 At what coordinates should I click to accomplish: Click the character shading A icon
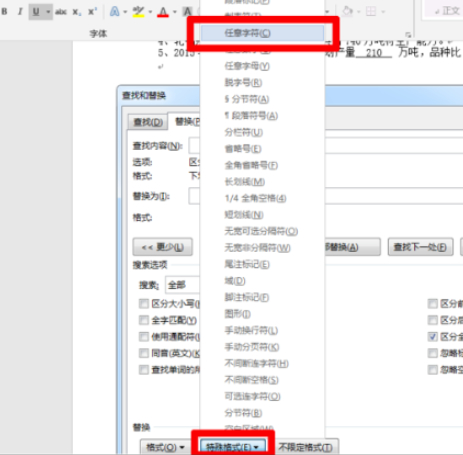[187, 12]
